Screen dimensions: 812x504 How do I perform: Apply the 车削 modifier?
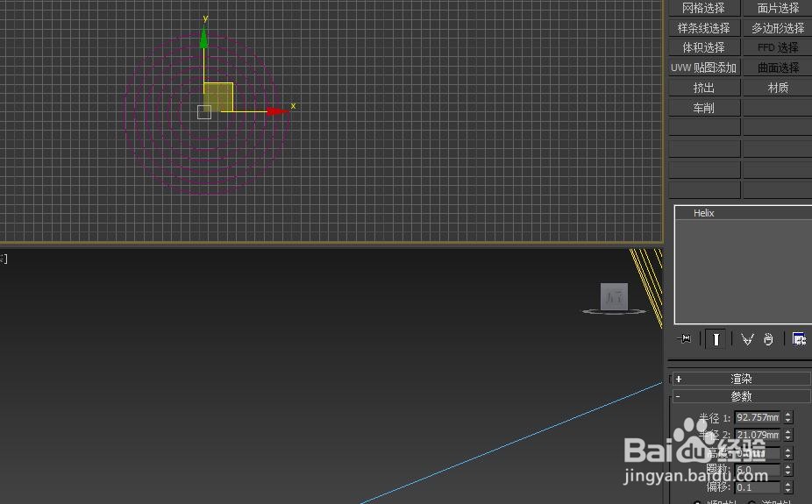[704, 108]
